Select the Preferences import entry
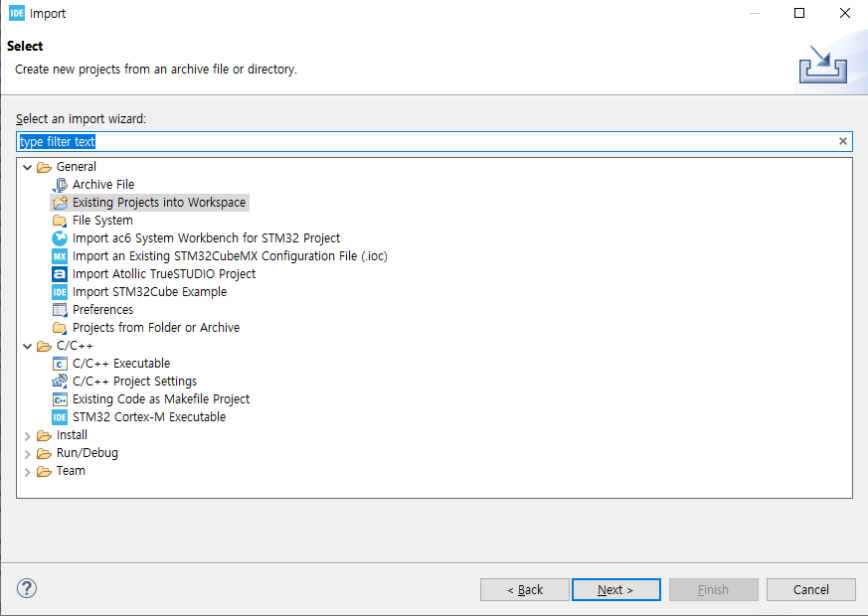868x616 pixels. [x=103, y=310]
